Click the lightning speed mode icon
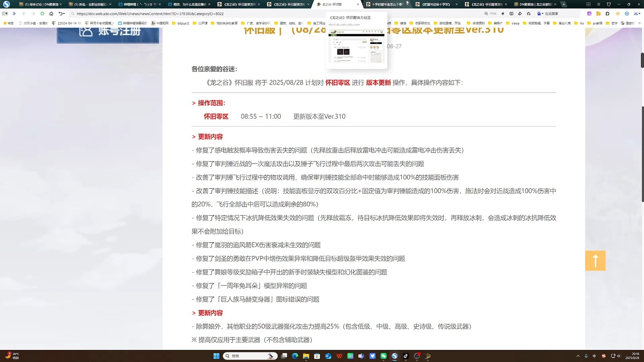The image size is (644, 362). click(x=502, y=14)
